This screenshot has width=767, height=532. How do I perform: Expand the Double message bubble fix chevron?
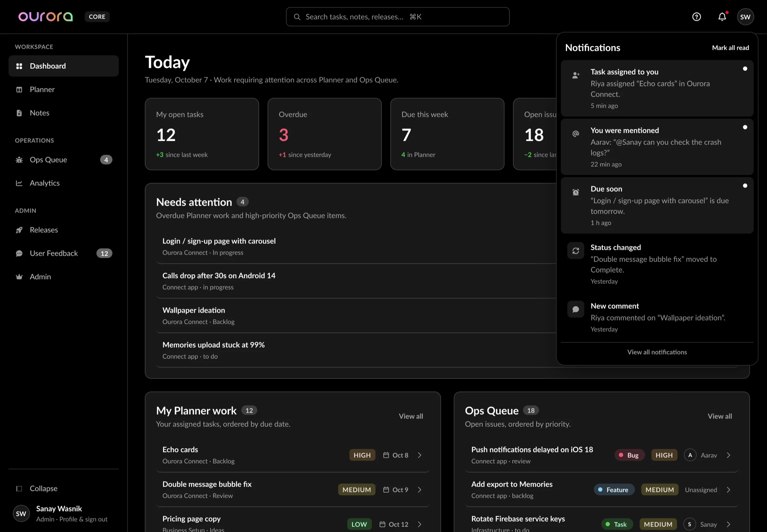pos(420,490)
